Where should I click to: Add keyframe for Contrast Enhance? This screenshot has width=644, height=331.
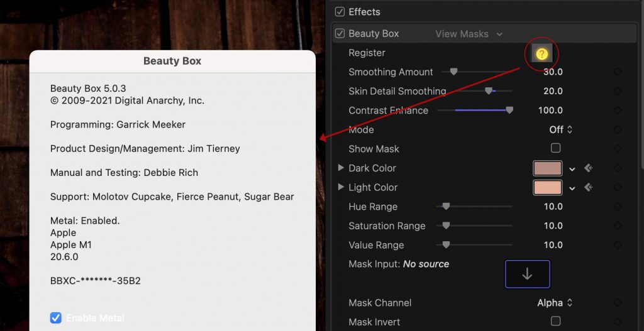point(618,111)
